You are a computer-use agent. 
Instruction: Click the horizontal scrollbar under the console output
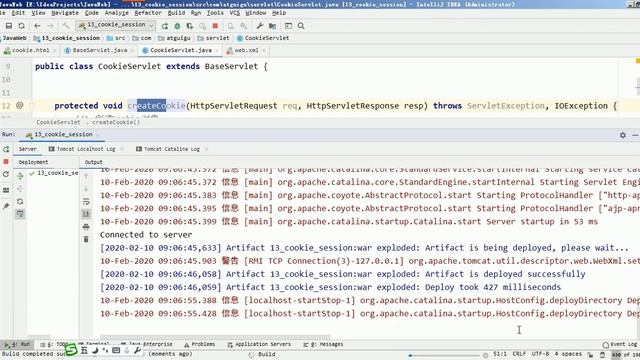(x=216, y=338)
